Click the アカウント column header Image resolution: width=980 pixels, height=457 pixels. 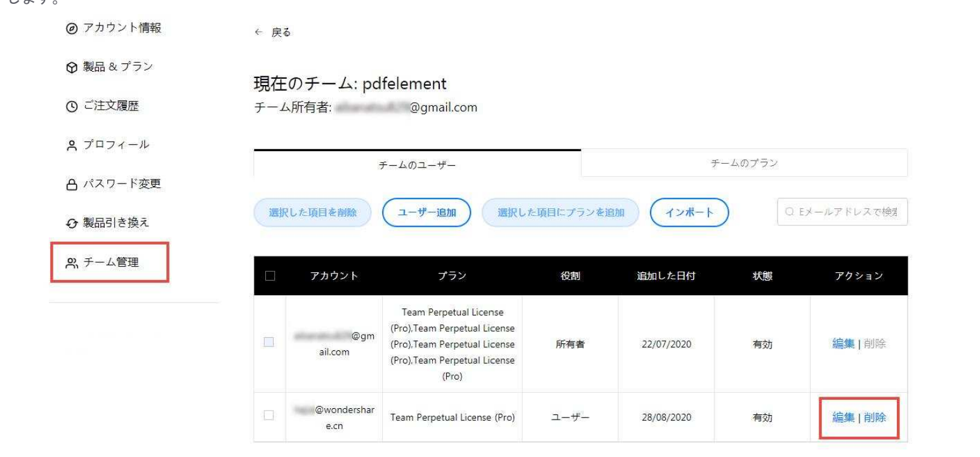(334, 276)
